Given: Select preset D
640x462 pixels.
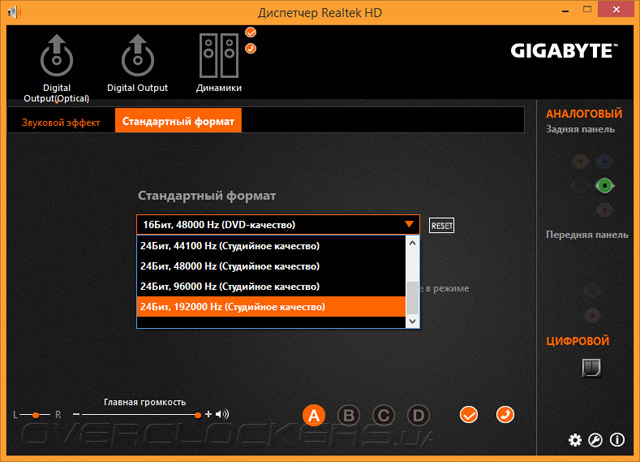Looking at the screenshot, I should pyautogui.click(x=418, y=415).
